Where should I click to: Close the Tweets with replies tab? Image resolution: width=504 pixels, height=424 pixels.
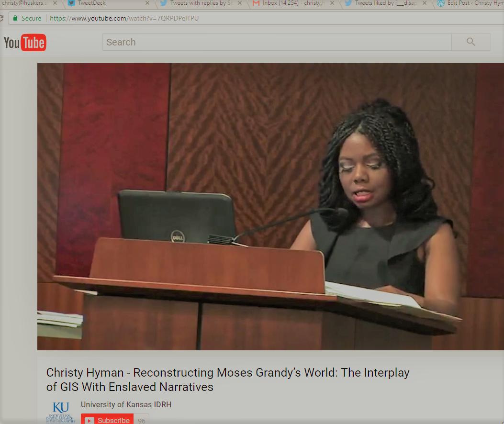point(240,3)
